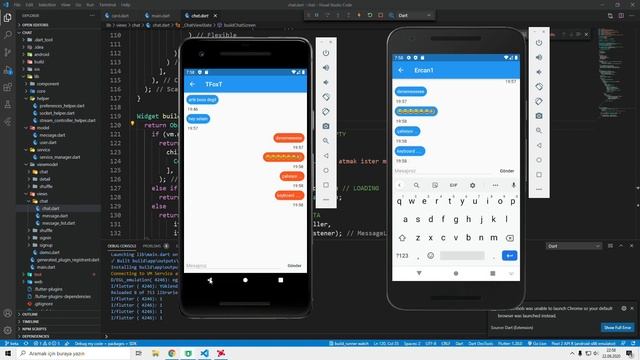
Task: Tap the shift key on Ercan1 keyboard
Action: [402, 238]
